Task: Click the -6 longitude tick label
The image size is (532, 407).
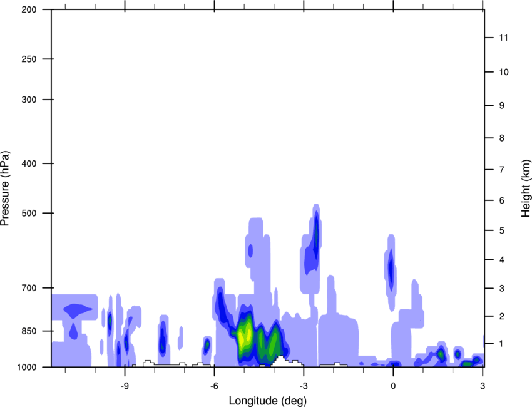Action: click(x=214, y=386)
